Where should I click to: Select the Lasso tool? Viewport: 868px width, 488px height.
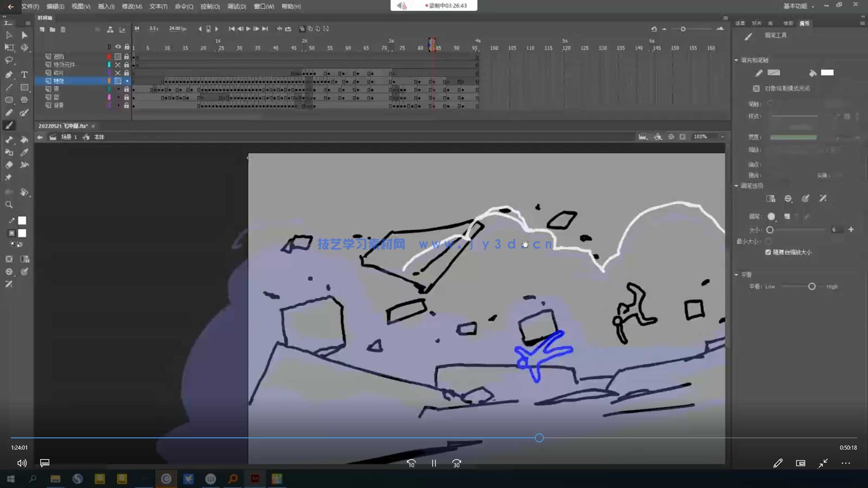pos(9,61)
